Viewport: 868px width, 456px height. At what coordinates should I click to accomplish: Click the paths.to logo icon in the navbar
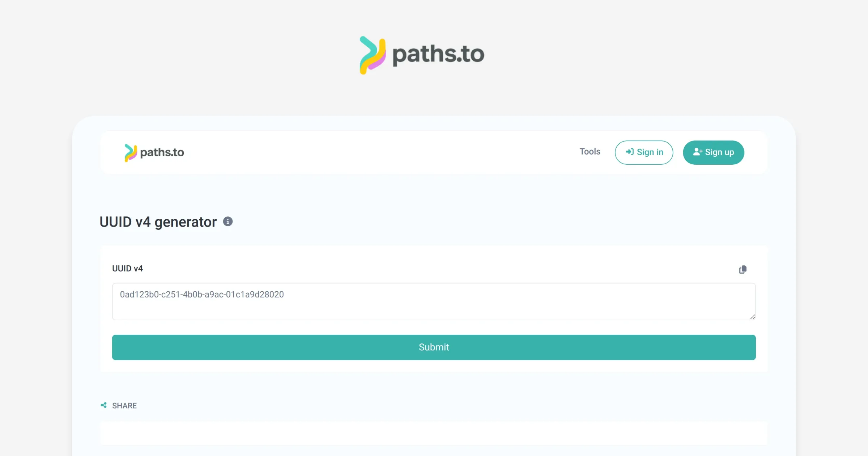pos(131,152)
